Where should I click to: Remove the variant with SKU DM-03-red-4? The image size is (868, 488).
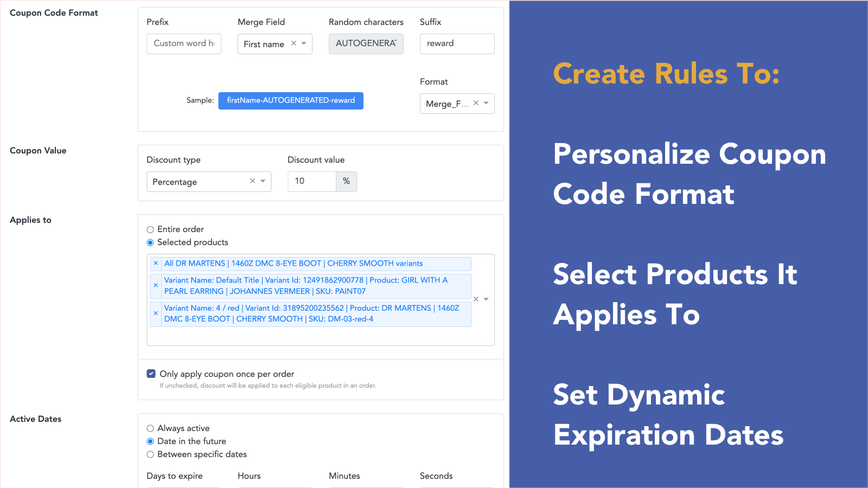(156, 313)
